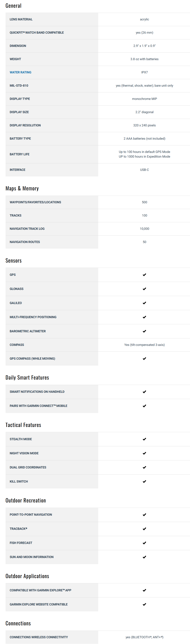Click the Battery Life row label

point(19,154)
